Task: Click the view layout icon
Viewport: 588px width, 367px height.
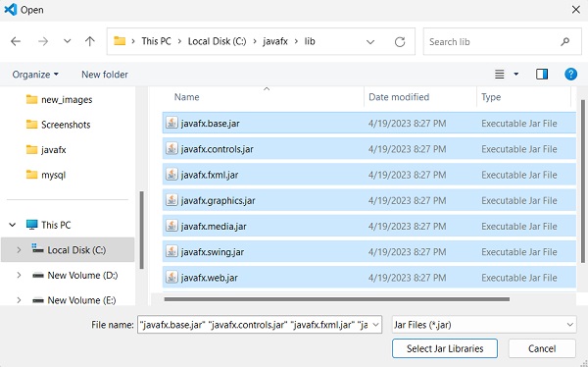Action: pyautogui.click(x=500, y=75)
